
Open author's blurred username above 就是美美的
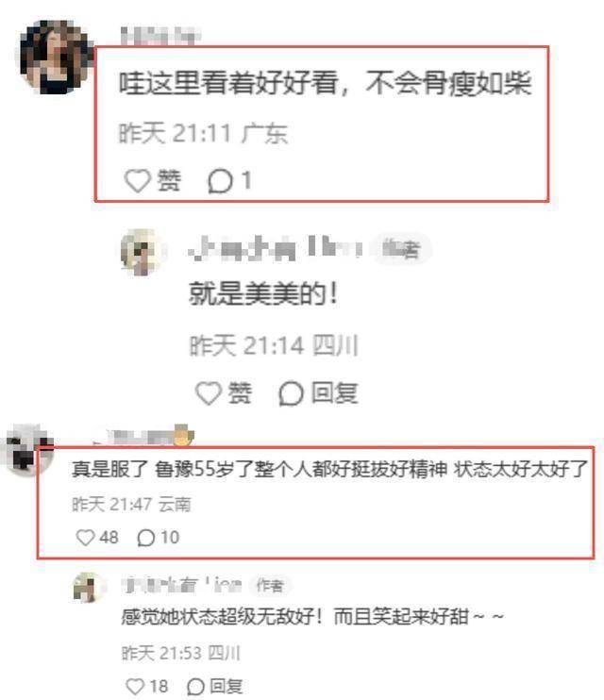(x=276, y=249)
